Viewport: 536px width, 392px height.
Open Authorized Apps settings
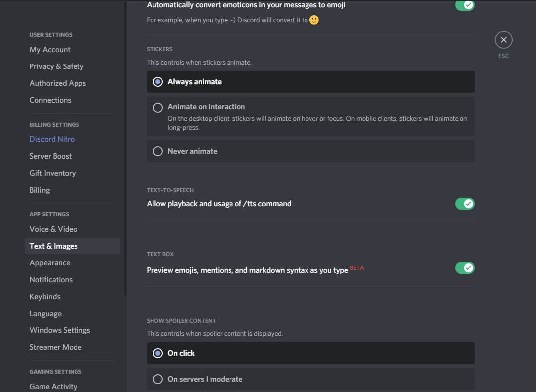[58, 83]
